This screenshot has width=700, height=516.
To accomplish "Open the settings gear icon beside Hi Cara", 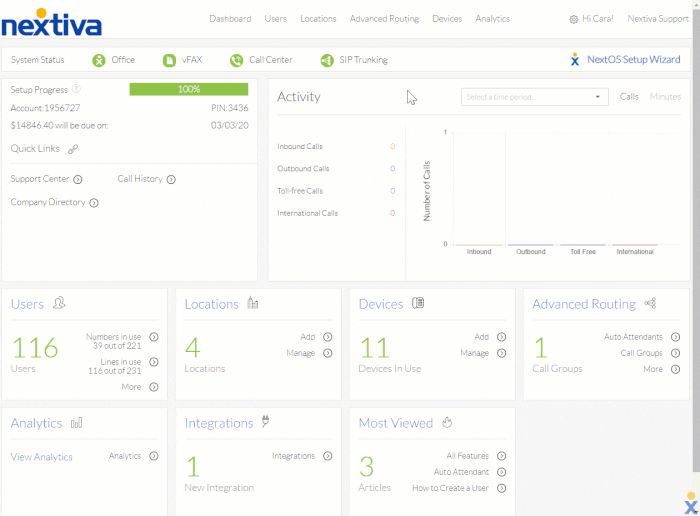I will click(x=573, y=19).
